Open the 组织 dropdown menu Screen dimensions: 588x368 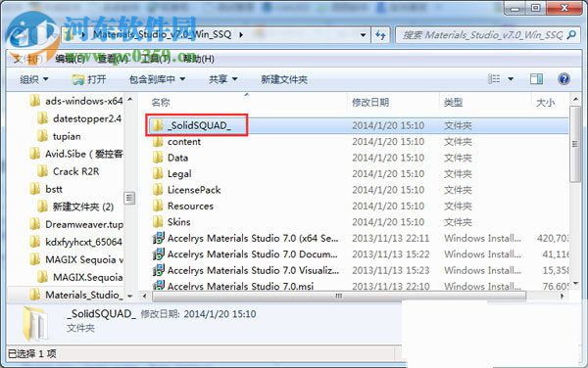click(x=33, y=79)
